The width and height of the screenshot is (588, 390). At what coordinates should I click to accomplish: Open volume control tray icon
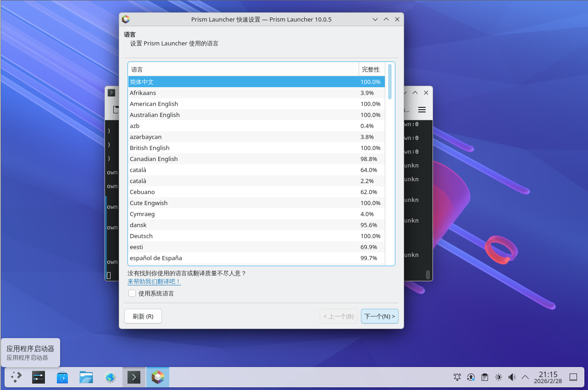[x=512, y=377]
